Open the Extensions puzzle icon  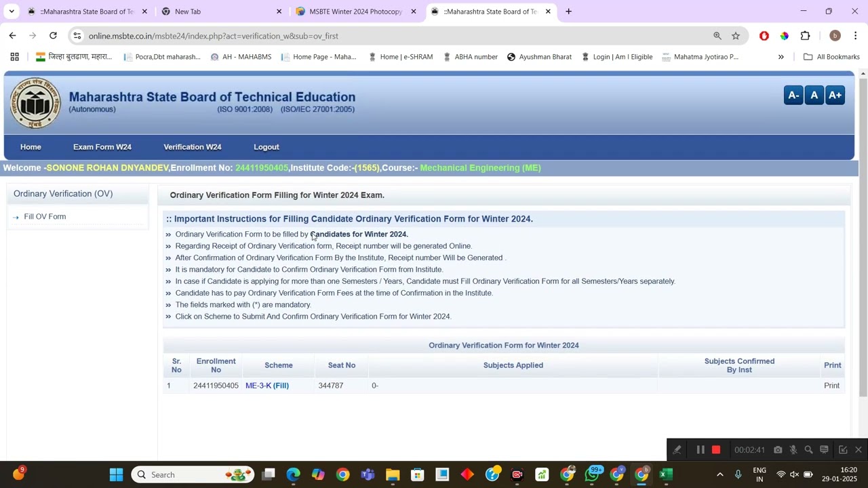tap(806, 36)
